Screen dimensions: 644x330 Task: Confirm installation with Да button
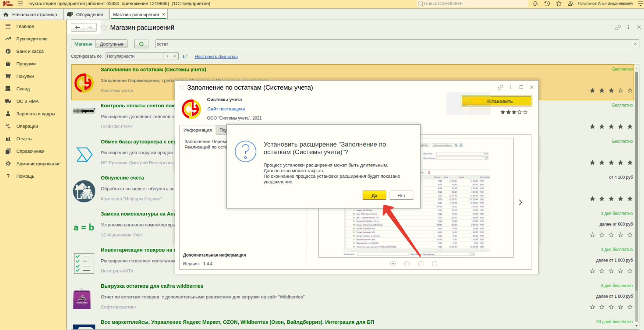click(x=374, y=195)
